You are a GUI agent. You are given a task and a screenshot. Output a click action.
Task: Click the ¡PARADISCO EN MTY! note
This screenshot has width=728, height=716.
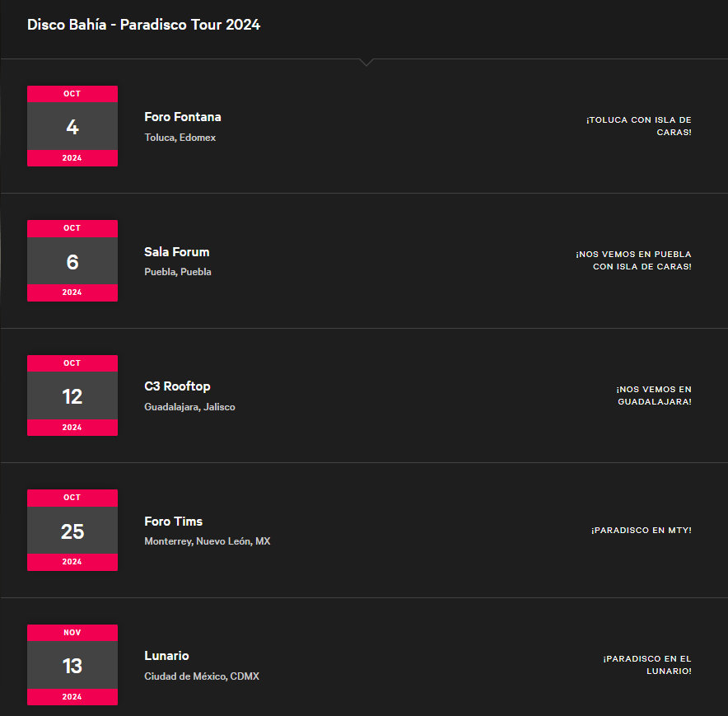pyautogui.click(x=642, y=531)
